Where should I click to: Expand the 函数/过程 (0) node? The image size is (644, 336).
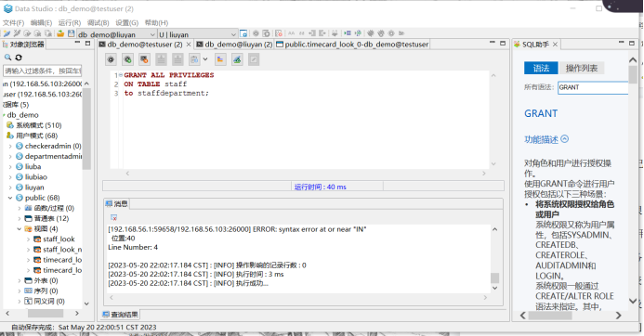(19, 209)
